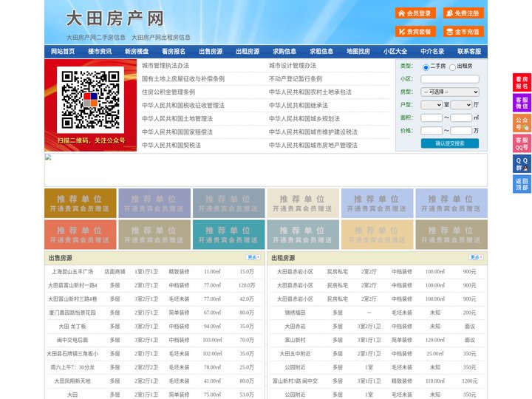Click 更多 in 出租房源 header
Viewport: 532px width, 399px height.
point(477,258)
